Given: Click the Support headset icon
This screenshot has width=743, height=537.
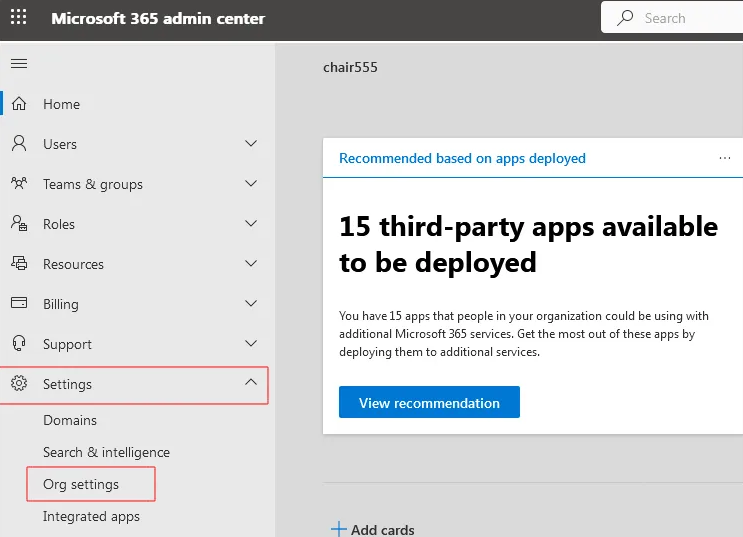Looking at the screenshot, I should (19, 344).
